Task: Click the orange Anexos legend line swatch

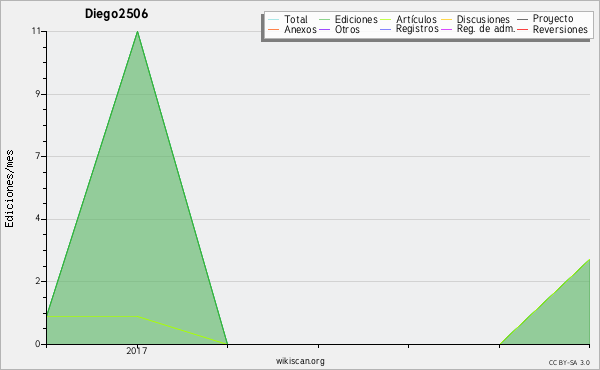Action: (274, 29)
